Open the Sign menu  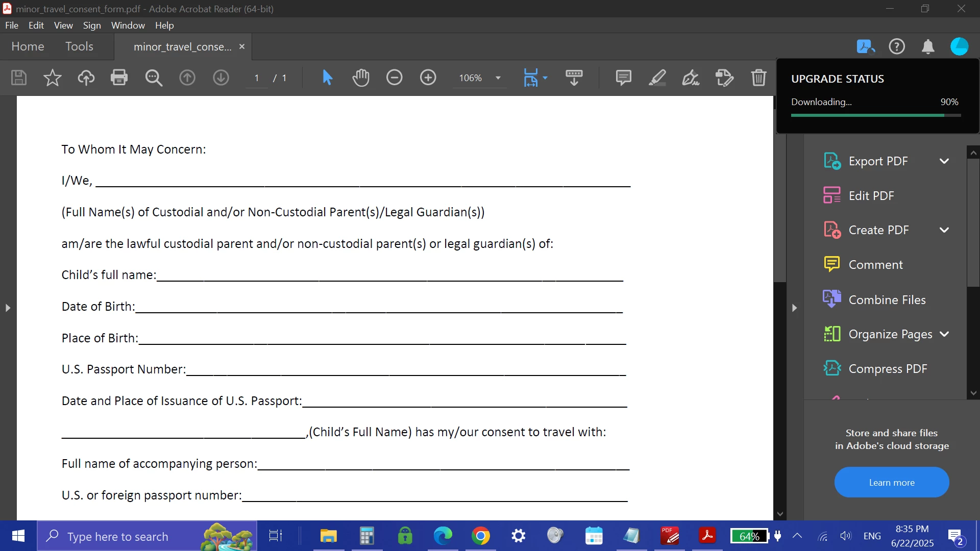click(x=91, y=25)
